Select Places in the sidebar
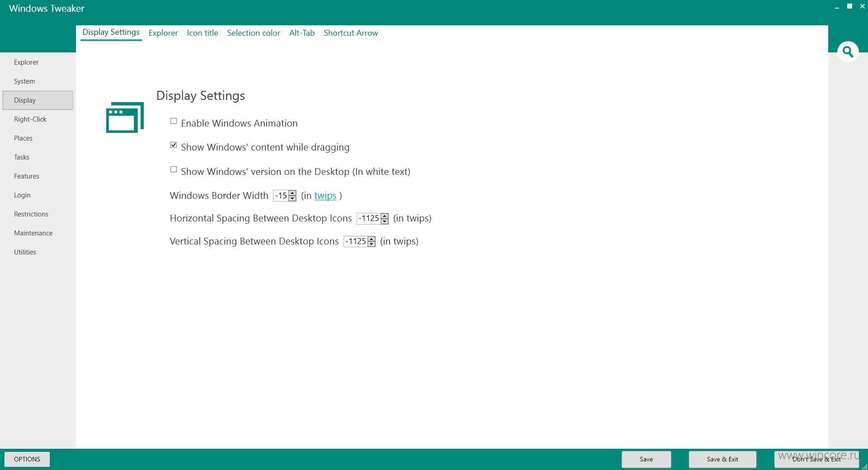The height and width of the screenshot is (470, 868). click(x=38, y=138)
